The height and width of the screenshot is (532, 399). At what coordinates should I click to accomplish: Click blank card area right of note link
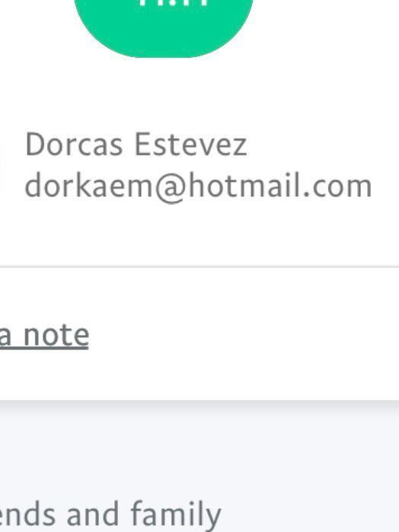point(244,335)
